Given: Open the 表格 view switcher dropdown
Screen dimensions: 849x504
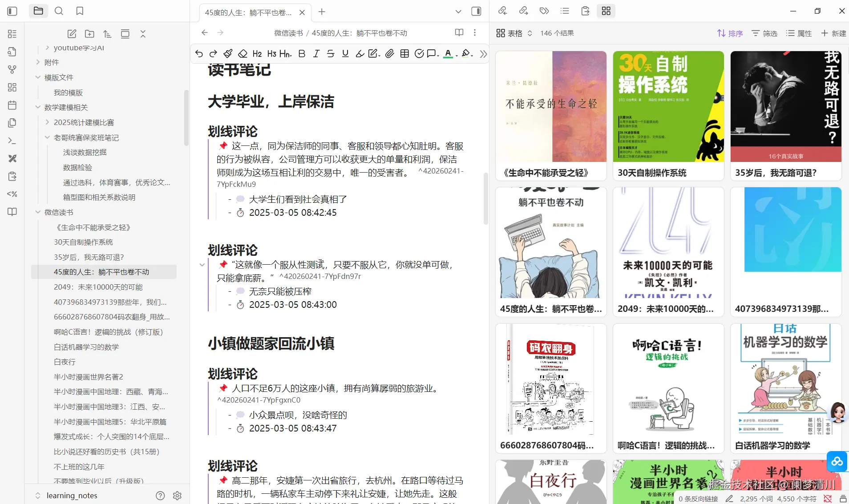Looking at the screenshot, I should 514,33.
